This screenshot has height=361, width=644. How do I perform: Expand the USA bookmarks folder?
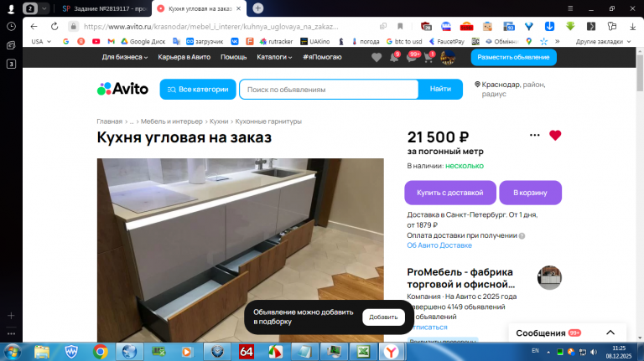pos(41,41)
